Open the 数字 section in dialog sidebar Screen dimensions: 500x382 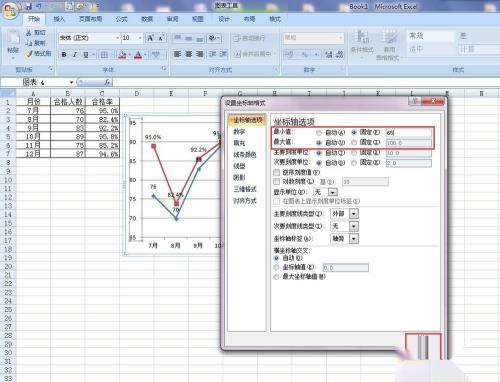239,132
